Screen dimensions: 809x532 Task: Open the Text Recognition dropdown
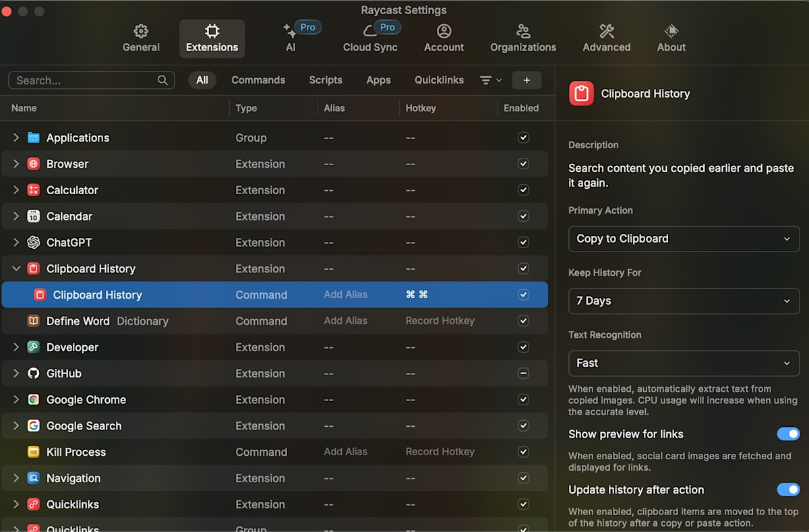[684, 363]
